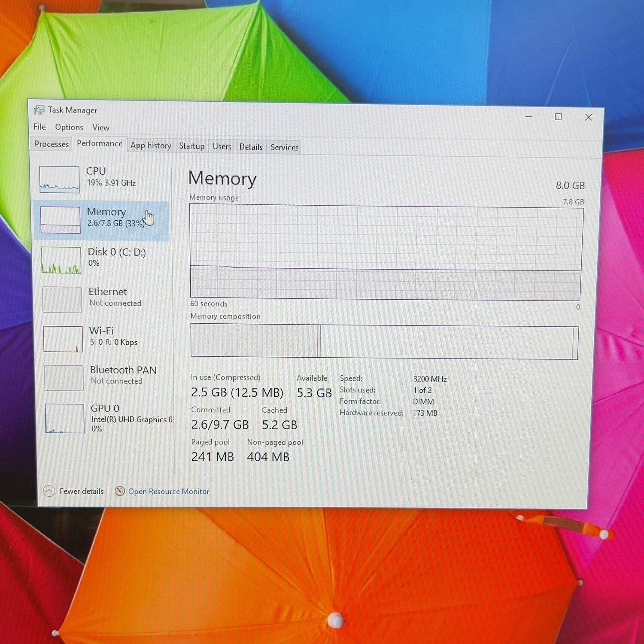Click S: 0 R: 0 Kbps Wi-Fi reading

[x=114, y=342]
